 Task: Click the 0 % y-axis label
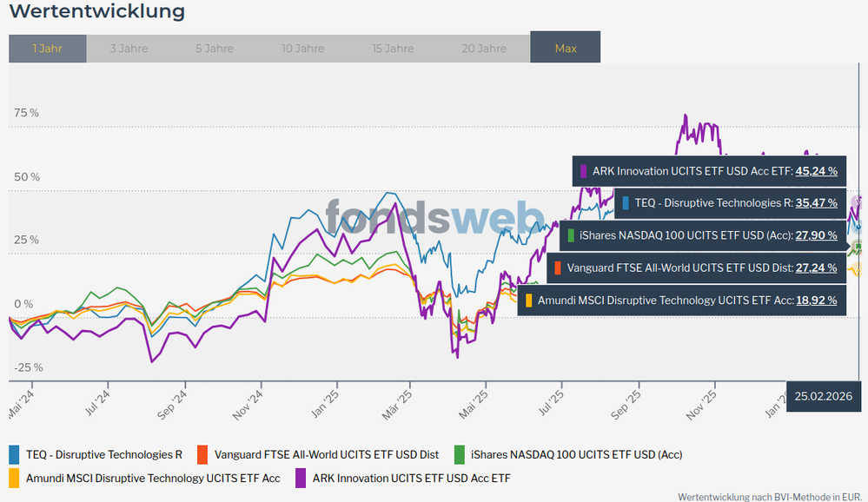pyautogui.click(x=23, y=304)
